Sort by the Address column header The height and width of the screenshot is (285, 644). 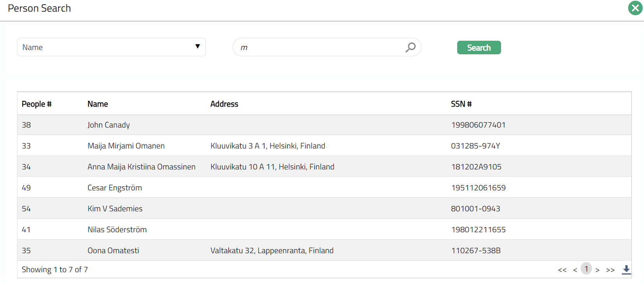pyautogui.click(x=224, y=104)
